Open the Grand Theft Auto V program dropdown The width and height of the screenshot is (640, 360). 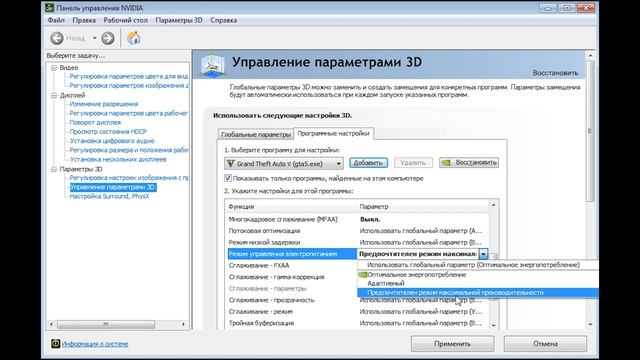(284, 164)
